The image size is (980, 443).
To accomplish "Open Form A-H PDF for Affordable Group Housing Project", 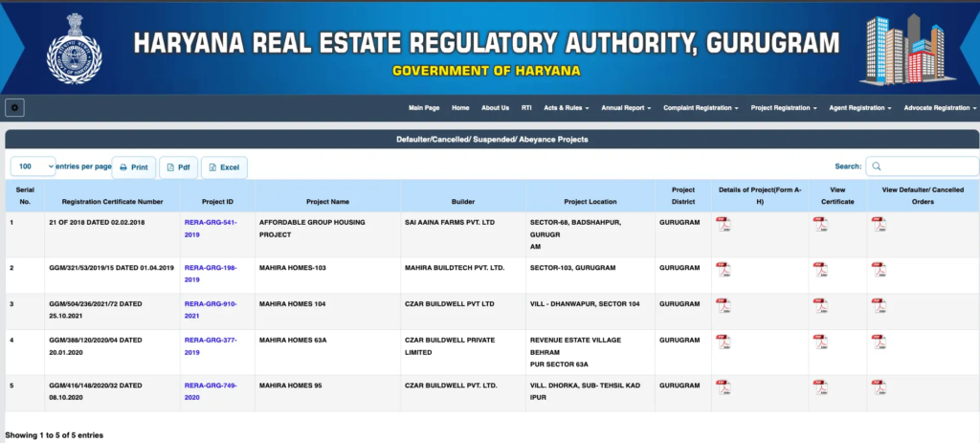I will (x=724, y=224).
